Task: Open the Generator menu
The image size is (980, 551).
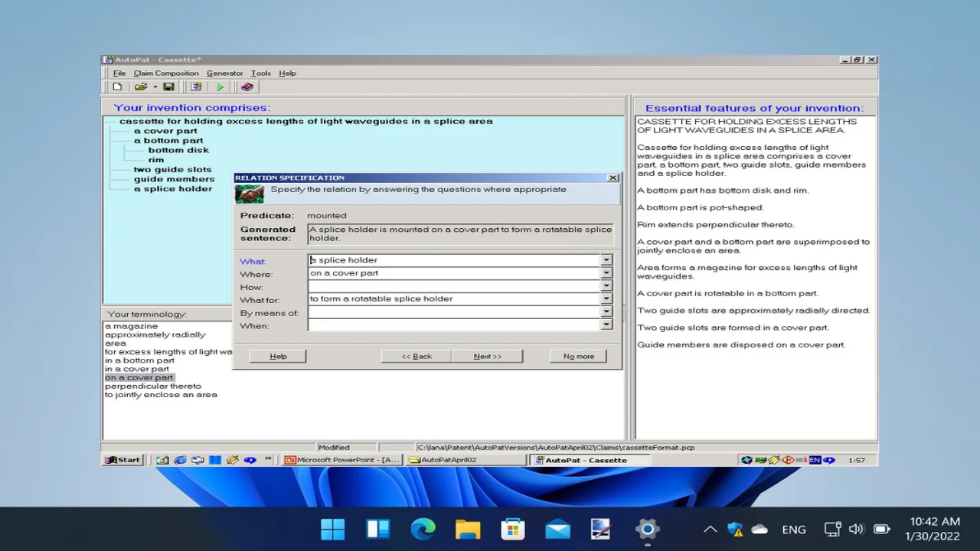Action: point(224,73)
